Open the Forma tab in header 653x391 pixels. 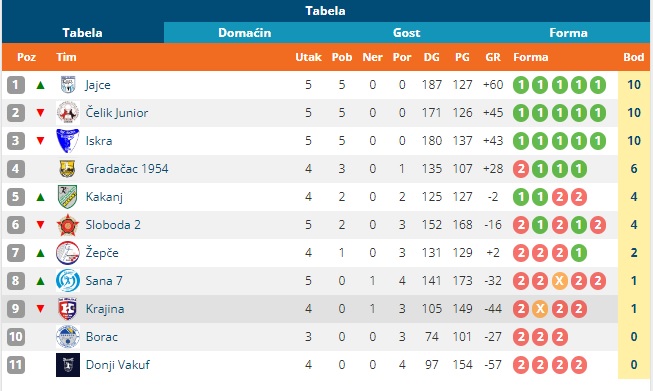pyautogui.click(x=568, y=32)
